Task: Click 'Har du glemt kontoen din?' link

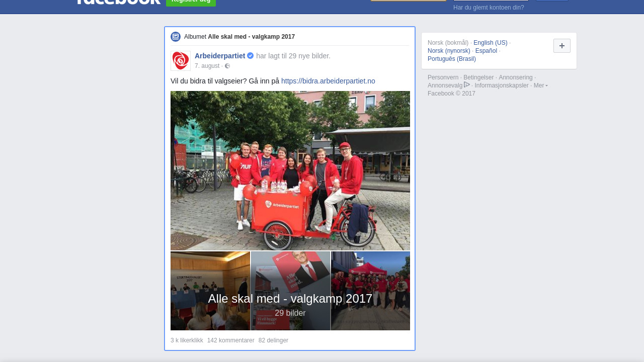Action: point(489,8)
